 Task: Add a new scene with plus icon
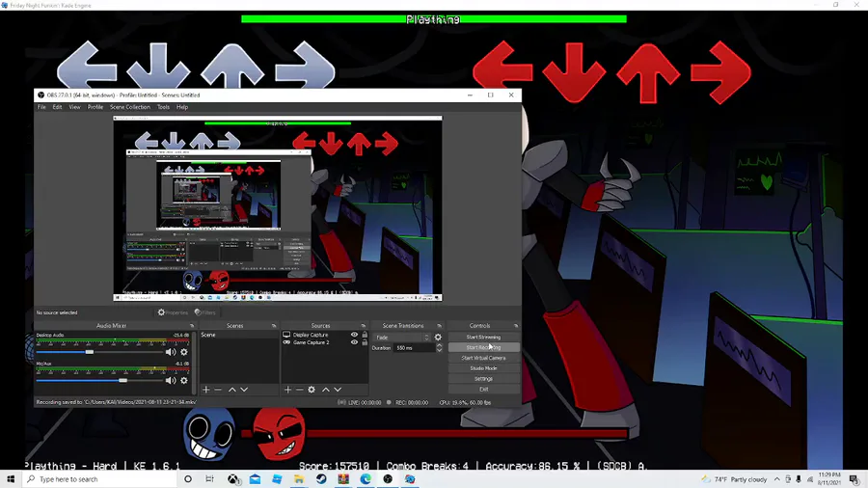pos(206,390)
